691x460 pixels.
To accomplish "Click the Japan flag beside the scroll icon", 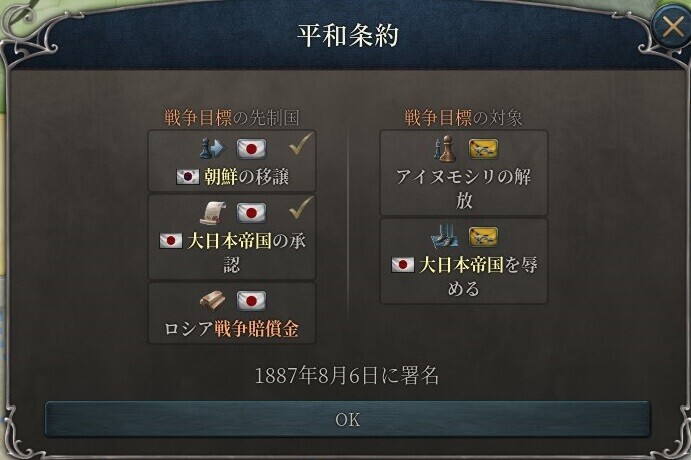I will click(x=251, y=213).
